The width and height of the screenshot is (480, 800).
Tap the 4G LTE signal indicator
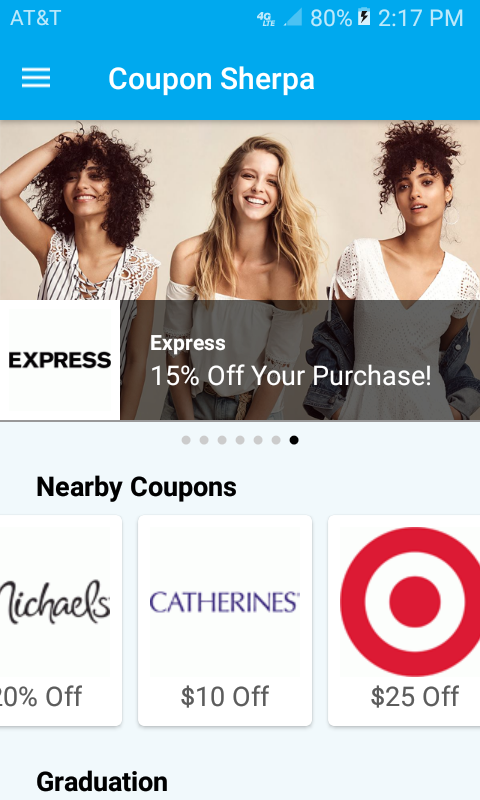(266, 19)
